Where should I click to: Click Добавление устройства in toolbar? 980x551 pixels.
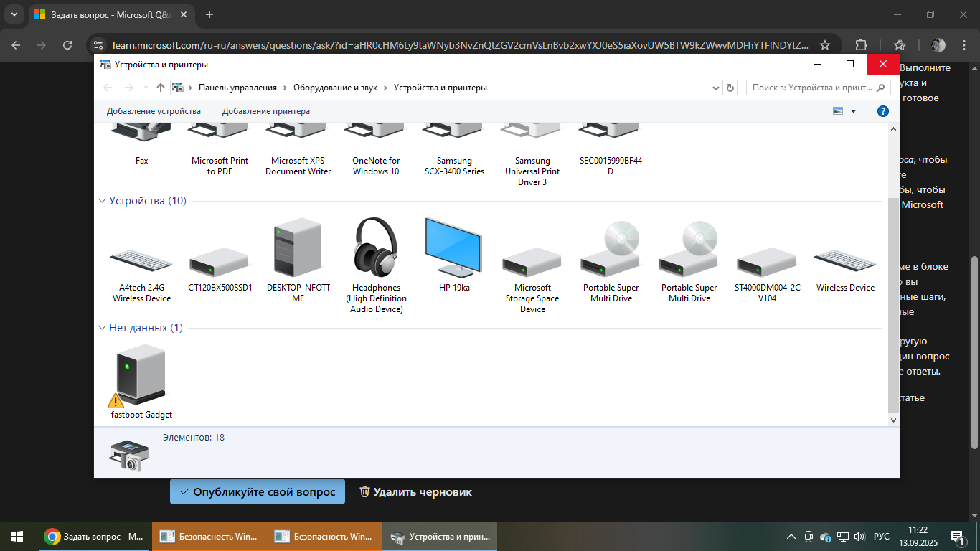154,111
